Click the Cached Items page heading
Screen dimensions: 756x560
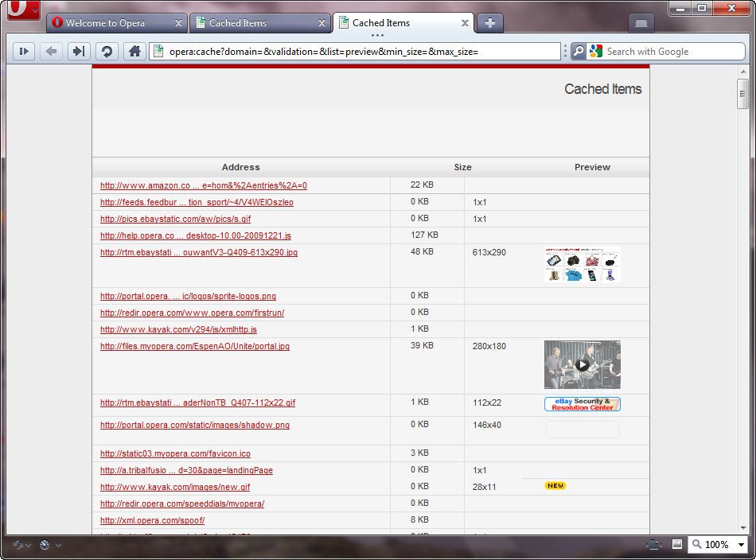tap(602, 89)
